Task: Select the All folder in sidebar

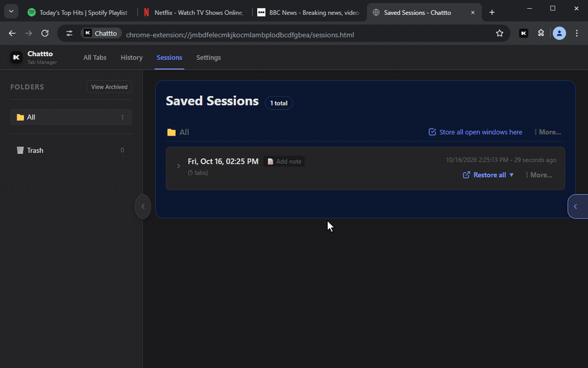Action: pos(71,117)
